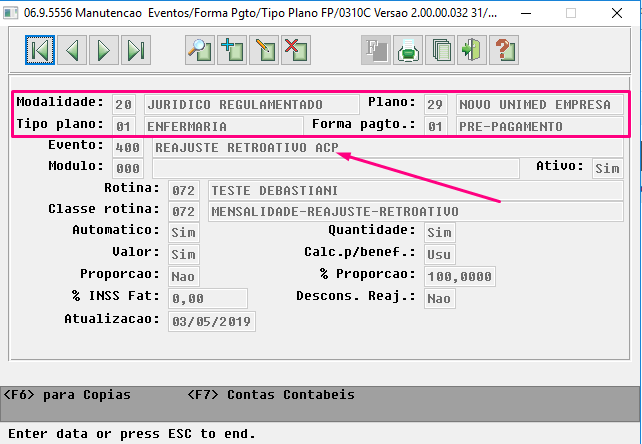642x444 pixels.
Task: Click the Descons. Reaj. field Nao
Action: click(440, 298)
